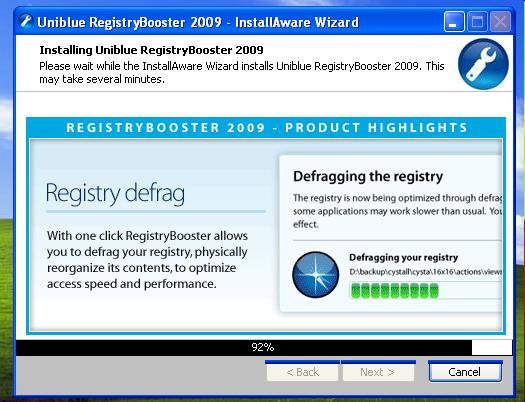
Task: Click the unfilled white end of progress bar
Action: 492,348
